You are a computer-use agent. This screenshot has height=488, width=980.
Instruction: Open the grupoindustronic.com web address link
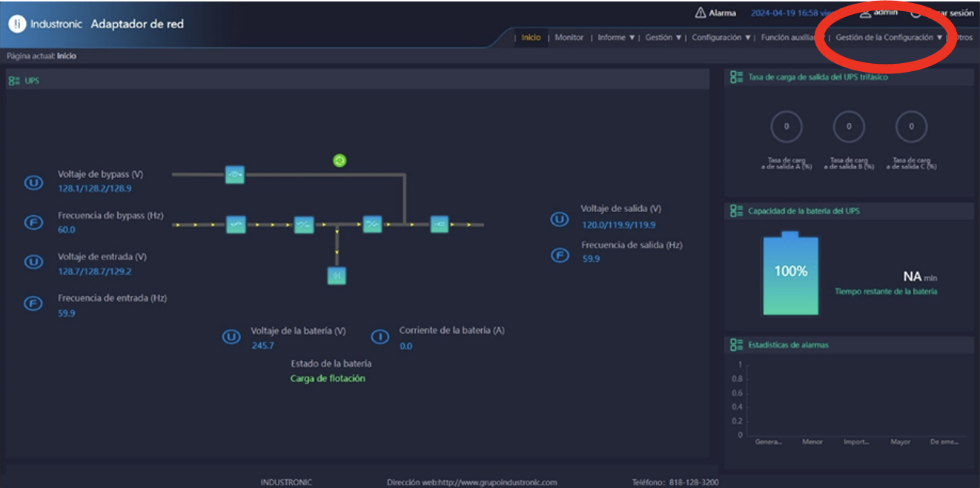point(490,482)
